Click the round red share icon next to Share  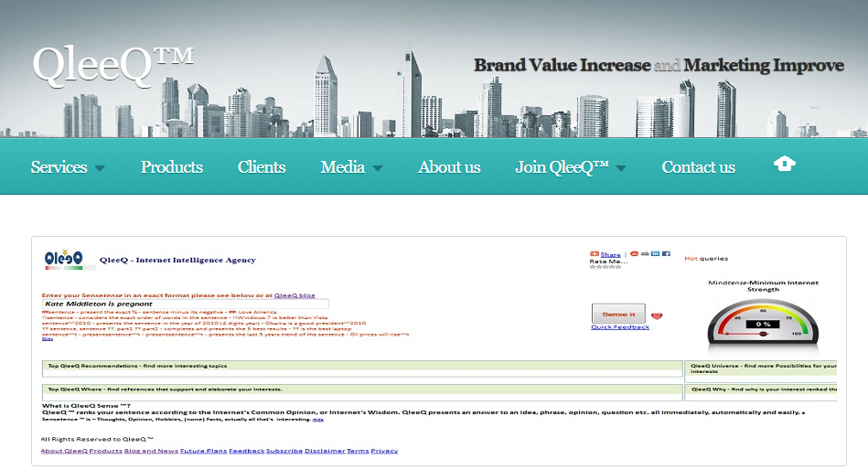coord(635,253)
